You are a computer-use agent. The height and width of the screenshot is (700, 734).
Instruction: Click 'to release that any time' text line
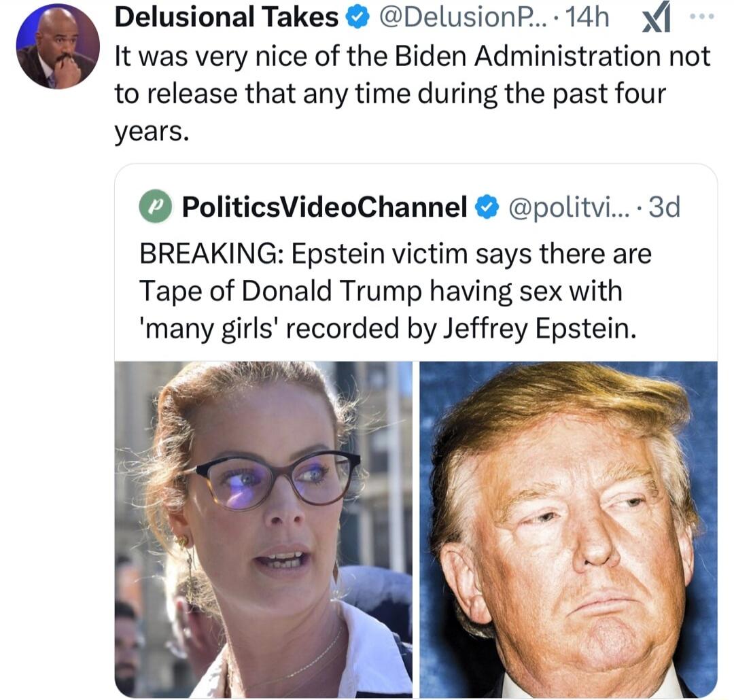click(x=390, y=94)
